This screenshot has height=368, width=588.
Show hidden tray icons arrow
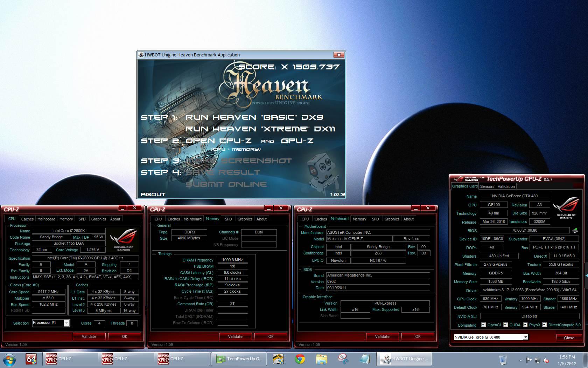click(x=520, y=360)
